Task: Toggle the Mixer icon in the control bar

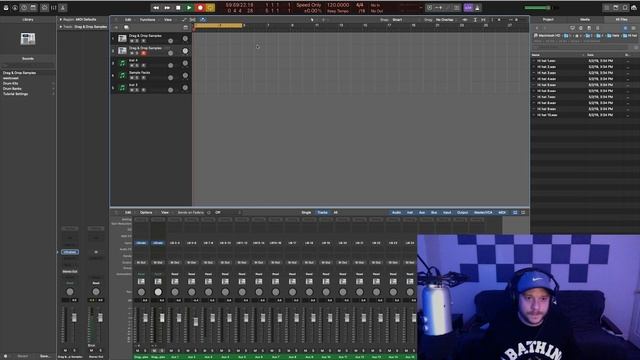Action: click(x=53, y=8)
